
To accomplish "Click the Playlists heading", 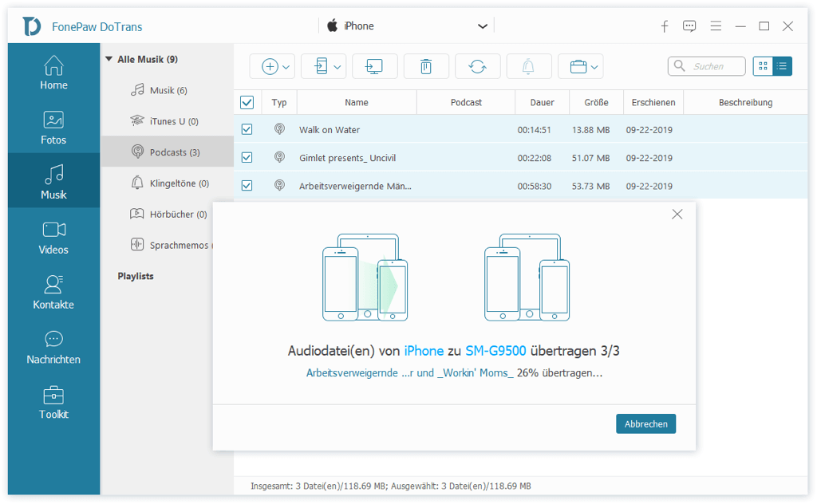I will [x=136, y=276].
